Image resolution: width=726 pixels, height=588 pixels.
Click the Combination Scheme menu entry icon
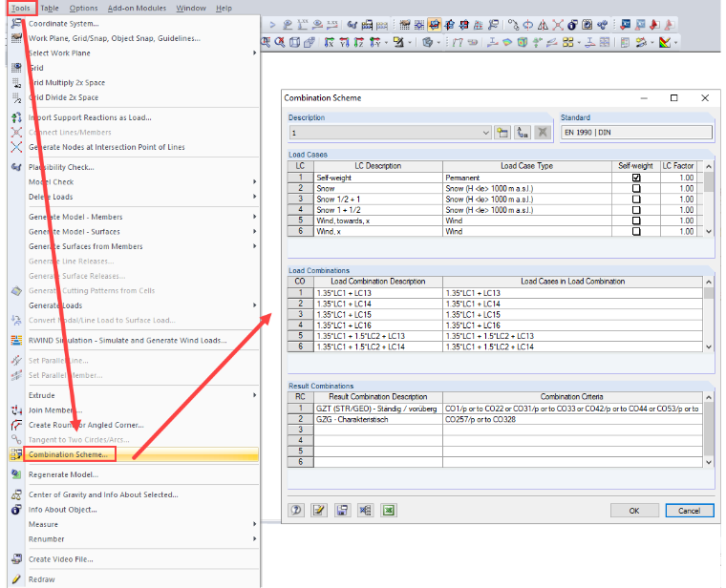16,454
